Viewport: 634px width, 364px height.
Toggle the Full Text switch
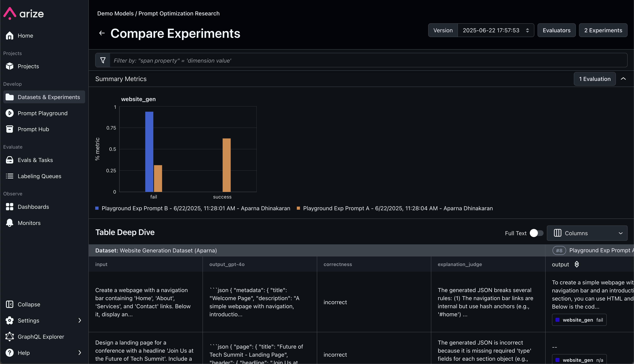click(x=536, y=233)
